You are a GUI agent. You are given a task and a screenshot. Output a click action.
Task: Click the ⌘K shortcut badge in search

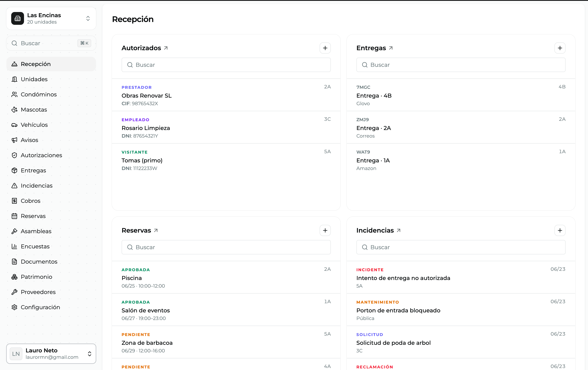(84, 43)
